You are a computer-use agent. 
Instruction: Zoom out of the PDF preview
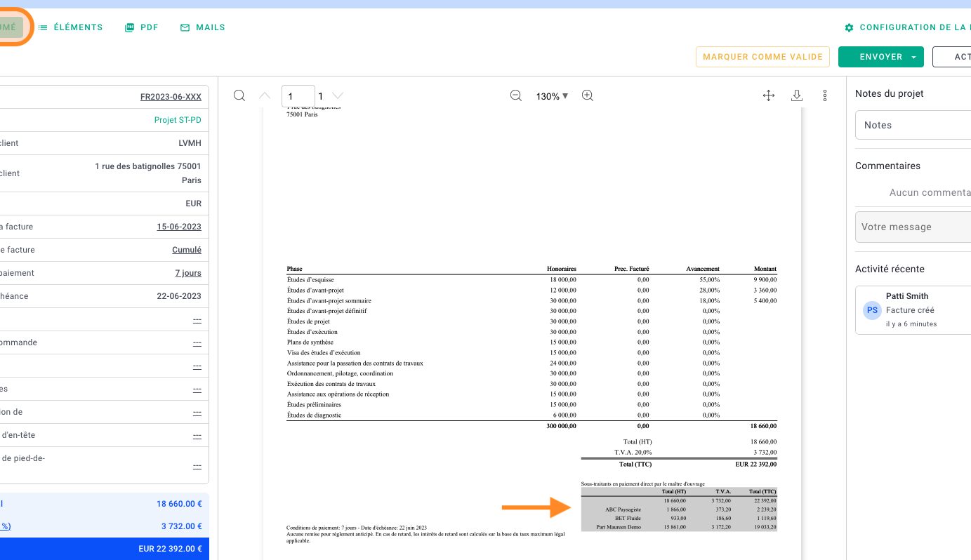(x=516, y=95)
